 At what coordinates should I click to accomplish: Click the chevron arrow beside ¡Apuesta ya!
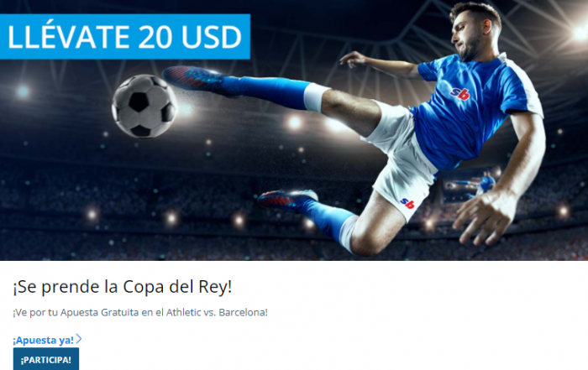click(79, 339)
